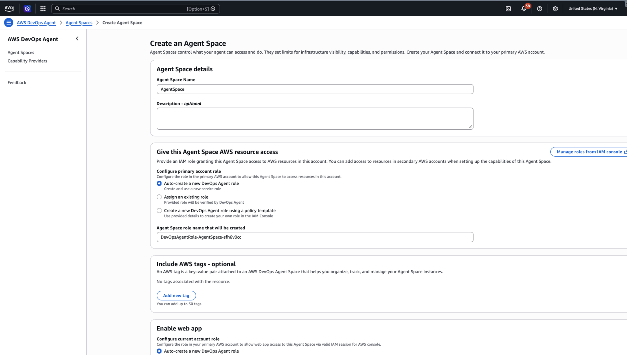Click No tags associated with the resource text
627x364 pixels.
pyautogui.click(x=193, y=282)
